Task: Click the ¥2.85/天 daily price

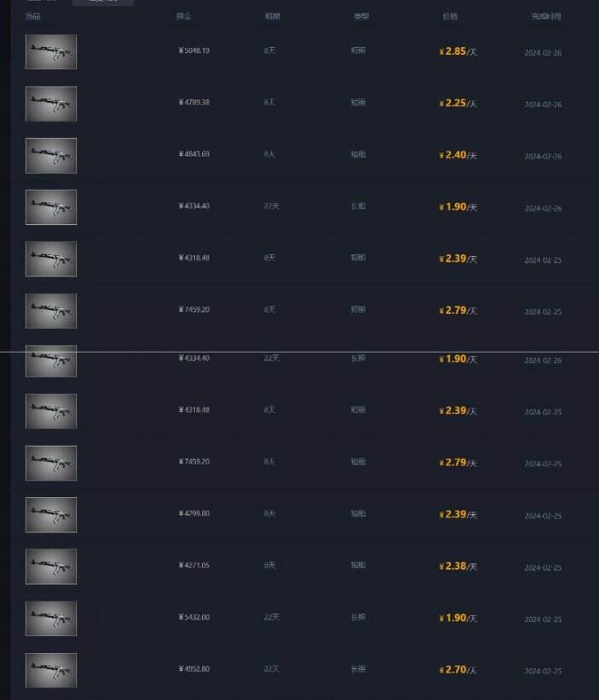Action: point(458,51)
